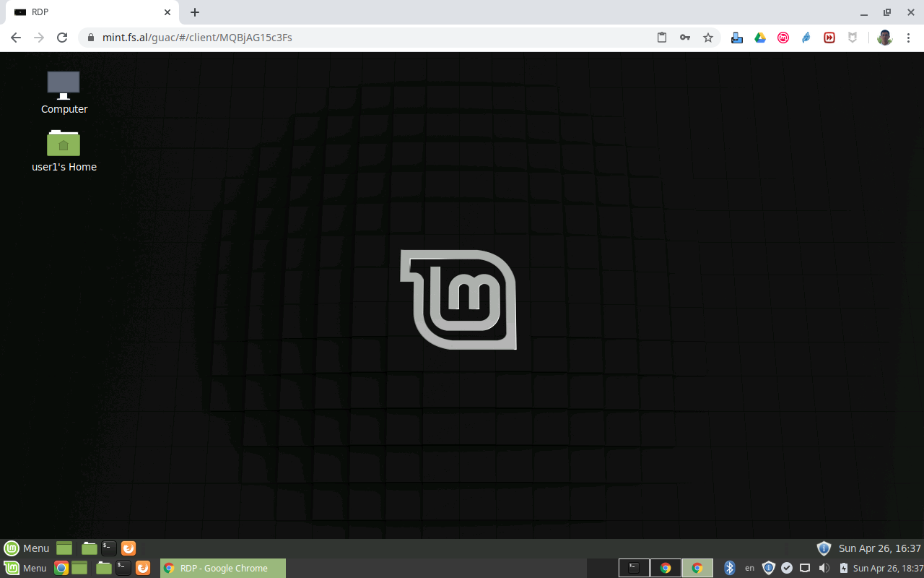Open the network connection tray icon

click(805, 568)
